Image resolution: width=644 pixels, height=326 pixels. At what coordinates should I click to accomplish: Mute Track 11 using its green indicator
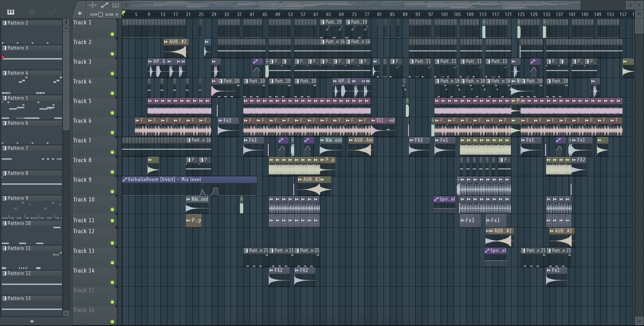tap(112, 220)
